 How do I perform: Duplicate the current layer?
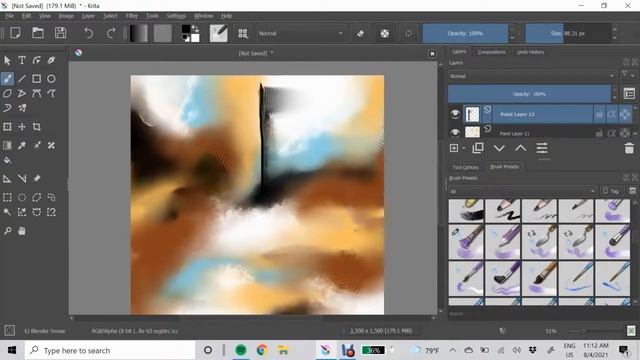(x=478, y=148)
